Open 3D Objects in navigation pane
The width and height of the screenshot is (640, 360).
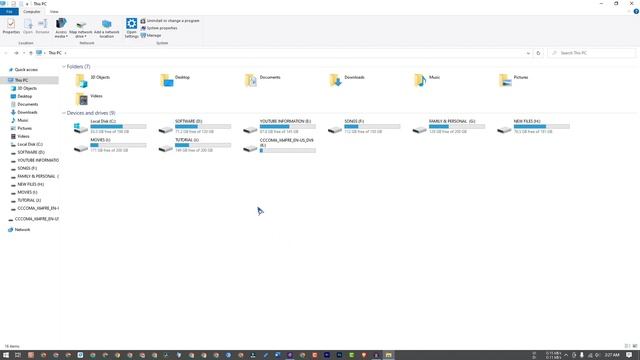click(27, 88)
